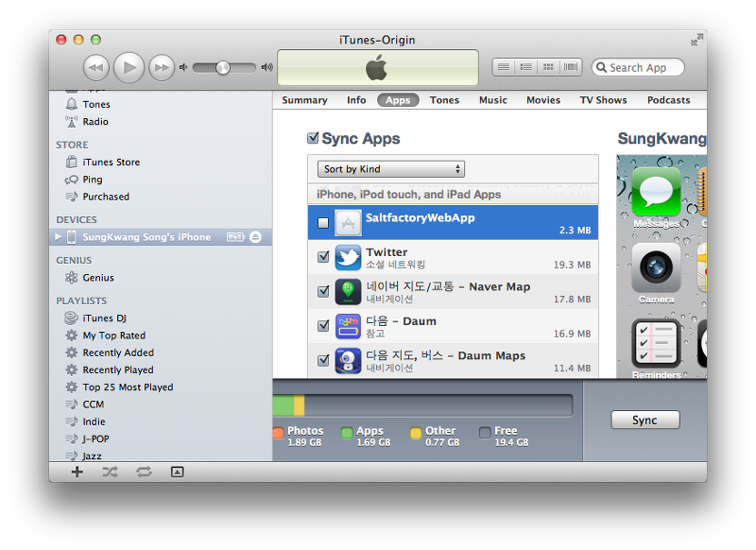Toggle shuffle in the bottom bar
Viewport: 756px width, 550px height.
coord(110,472)
